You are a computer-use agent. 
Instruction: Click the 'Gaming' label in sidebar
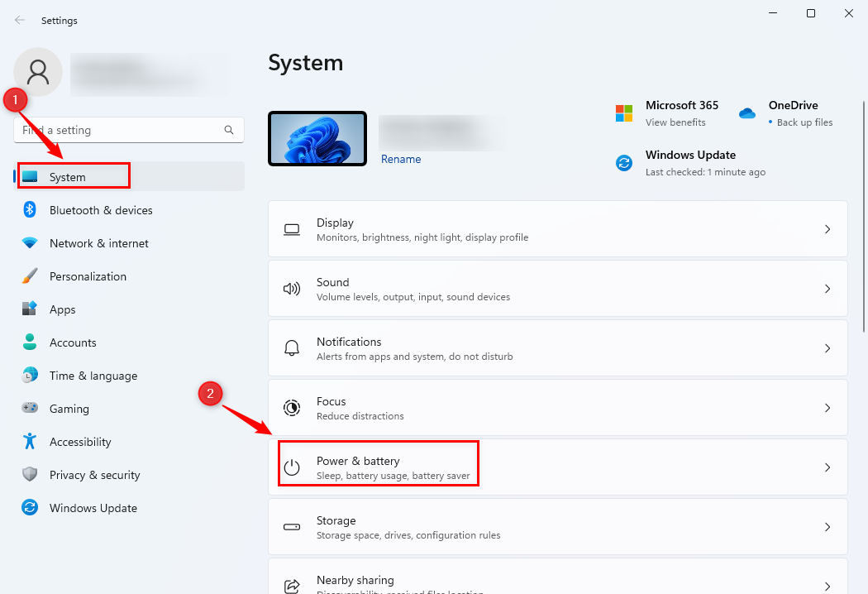pyautogui.click(x=69, y=409)
